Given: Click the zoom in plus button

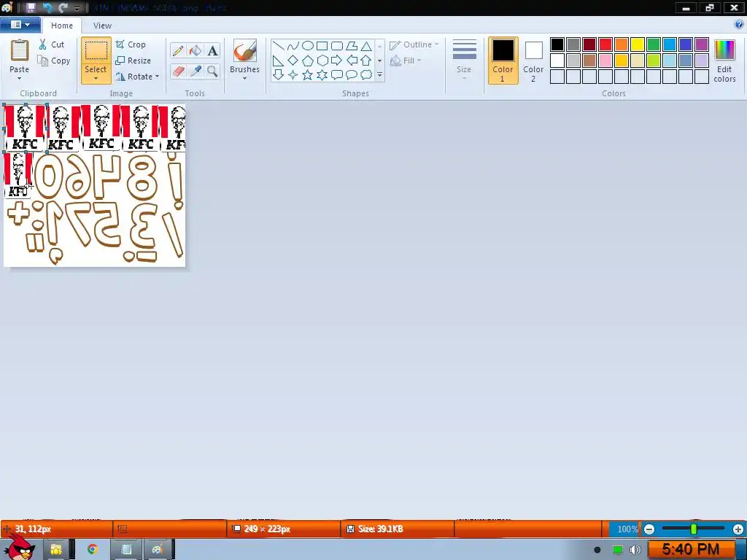Looking at the screenshot, I should (x=738, y=529).
